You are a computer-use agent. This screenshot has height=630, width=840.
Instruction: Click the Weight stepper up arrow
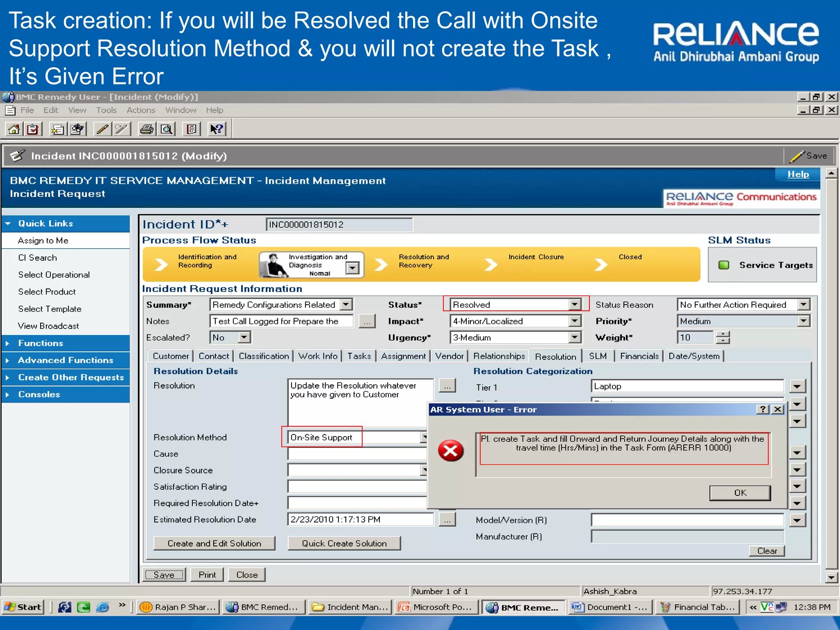tap(723, 333)
